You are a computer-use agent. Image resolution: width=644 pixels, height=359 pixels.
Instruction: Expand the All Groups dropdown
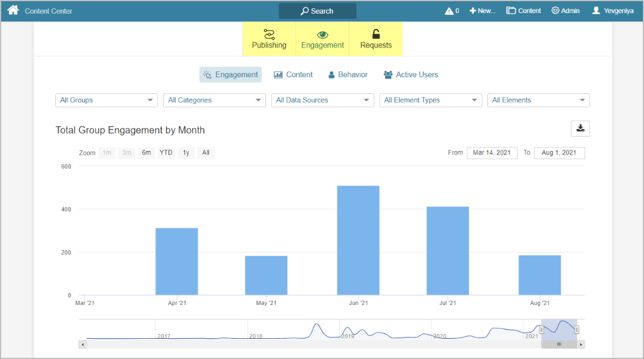click(106, 100)
